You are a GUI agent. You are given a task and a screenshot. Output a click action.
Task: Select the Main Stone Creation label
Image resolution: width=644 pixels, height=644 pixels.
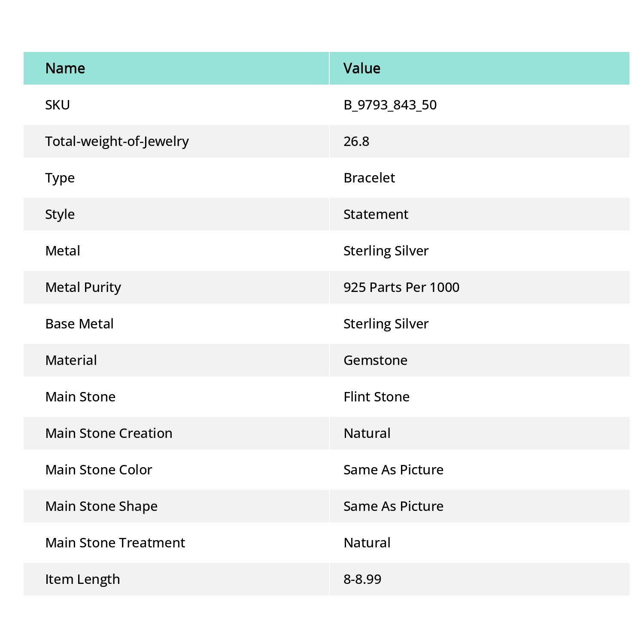click(x=109, y=433)
